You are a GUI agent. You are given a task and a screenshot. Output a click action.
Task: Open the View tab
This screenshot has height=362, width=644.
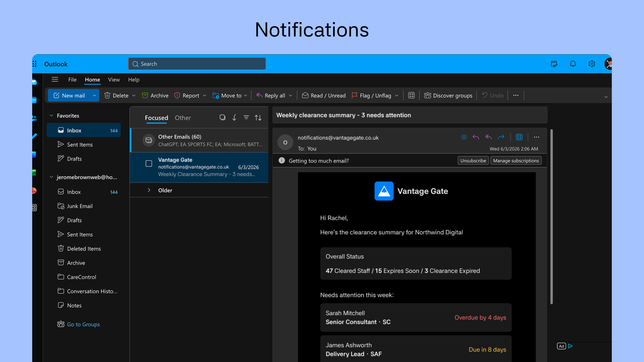(x=114, y=79)
